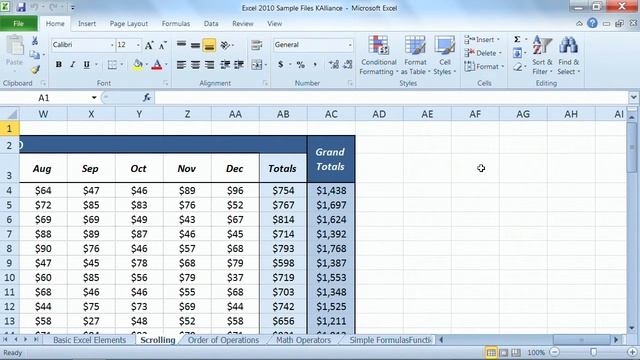Open the Math Operators sheet tab
640x360 pixels.
pos(303,340)
